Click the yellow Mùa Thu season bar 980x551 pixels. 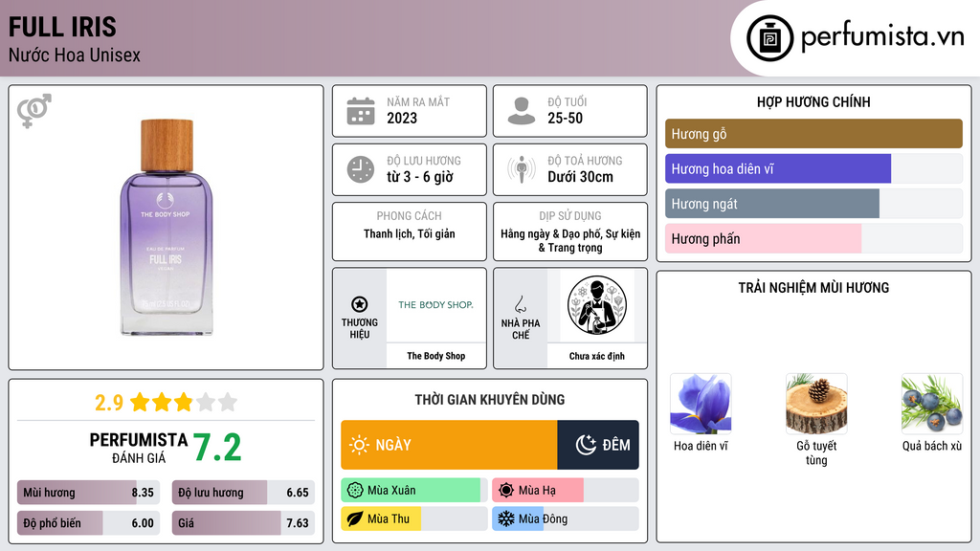(x=413, y=519)
